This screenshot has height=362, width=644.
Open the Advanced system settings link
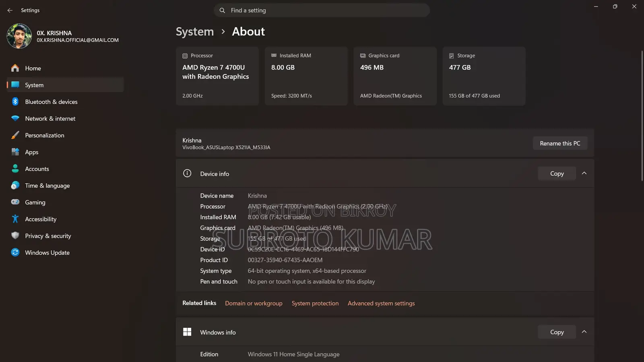coord(381,303)
